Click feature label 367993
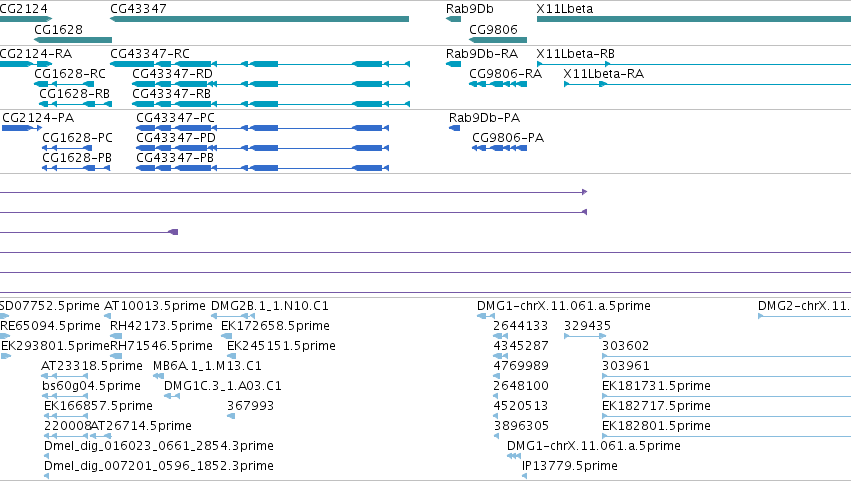The width and height of the screenshot is (851, 481). [250, 406]
